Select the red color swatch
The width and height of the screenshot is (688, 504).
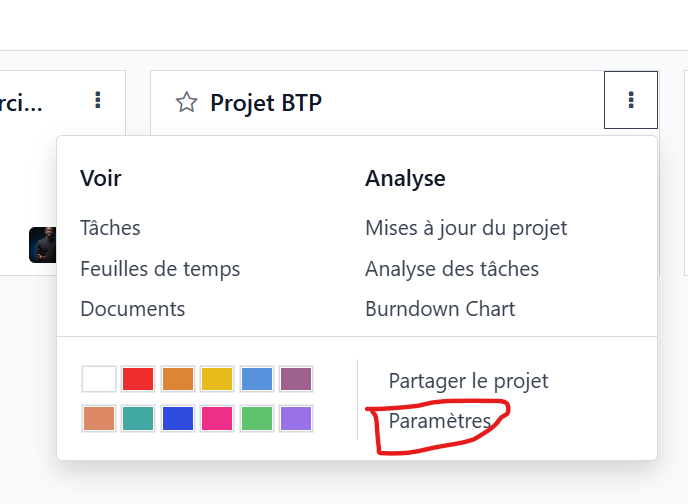[138, 379]
